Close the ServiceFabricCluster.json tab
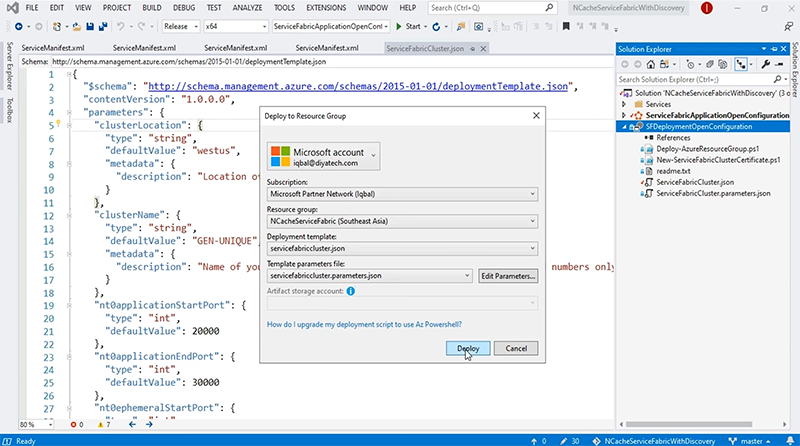This screenshot has width=800, height=446. point(483,48)
